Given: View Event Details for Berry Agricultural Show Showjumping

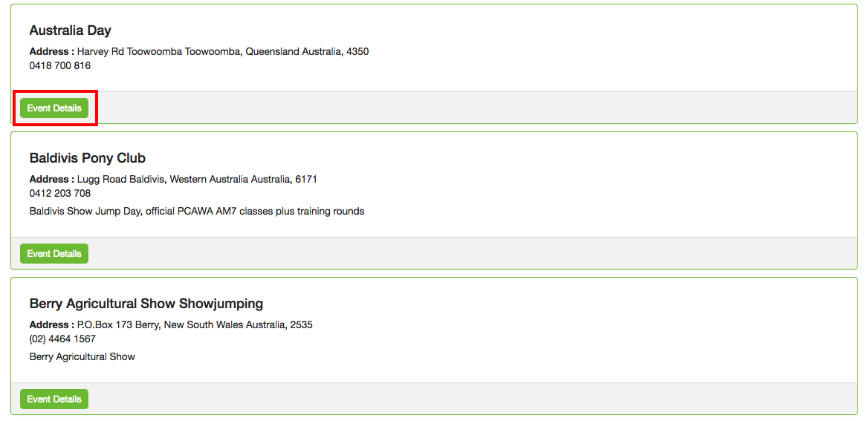Looking at the screenshot, I should (54, 399).
